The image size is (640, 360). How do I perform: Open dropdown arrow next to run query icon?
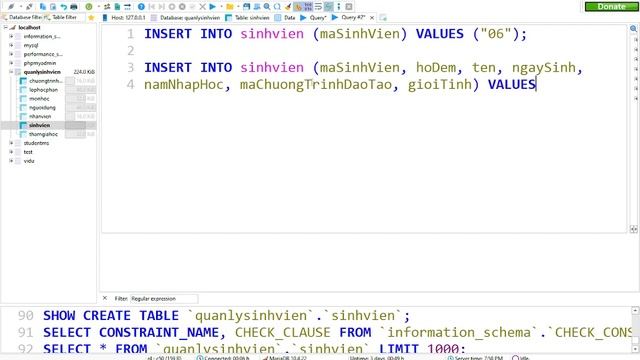click(222, 7)
